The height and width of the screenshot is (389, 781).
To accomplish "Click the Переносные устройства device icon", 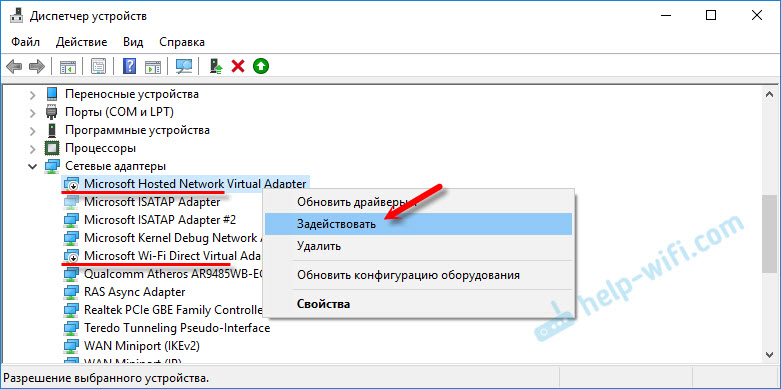I will (51, 94).
